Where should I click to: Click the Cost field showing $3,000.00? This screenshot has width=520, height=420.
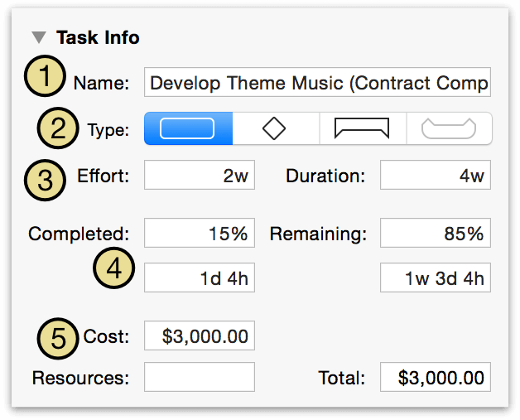200,336
